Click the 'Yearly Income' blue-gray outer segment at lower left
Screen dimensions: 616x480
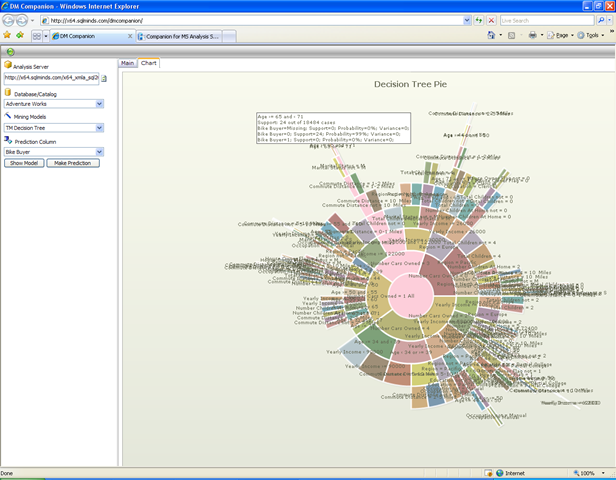tap(353, 350)
